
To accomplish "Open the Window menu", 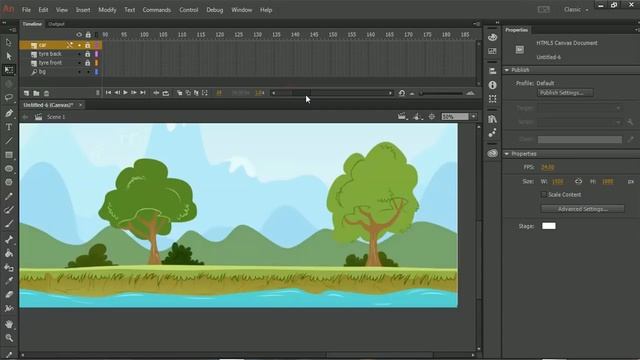I will click(x=242, y=10).
